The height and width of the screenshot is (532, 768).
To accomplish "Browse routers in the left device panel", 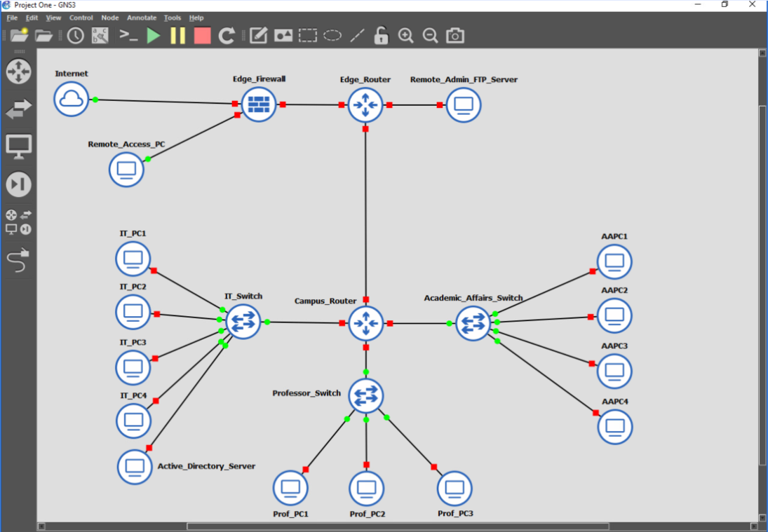I will (18, 71).
